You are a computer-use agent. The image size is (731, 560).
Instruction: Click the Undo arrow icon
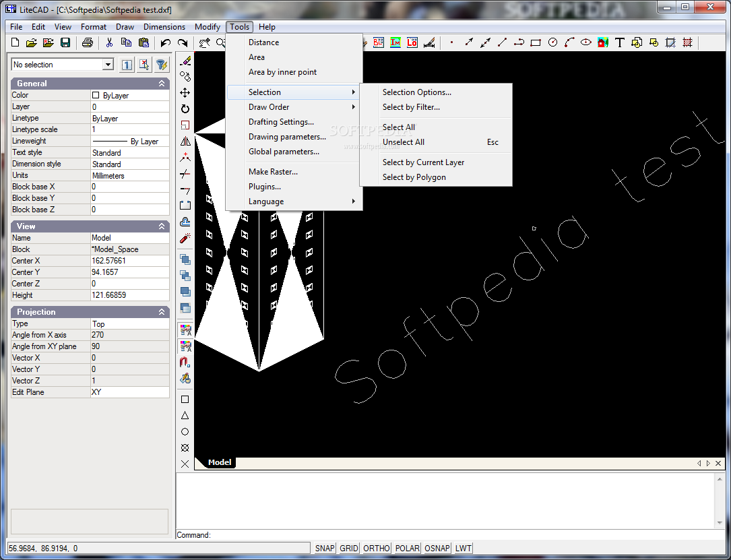point(166,43)
